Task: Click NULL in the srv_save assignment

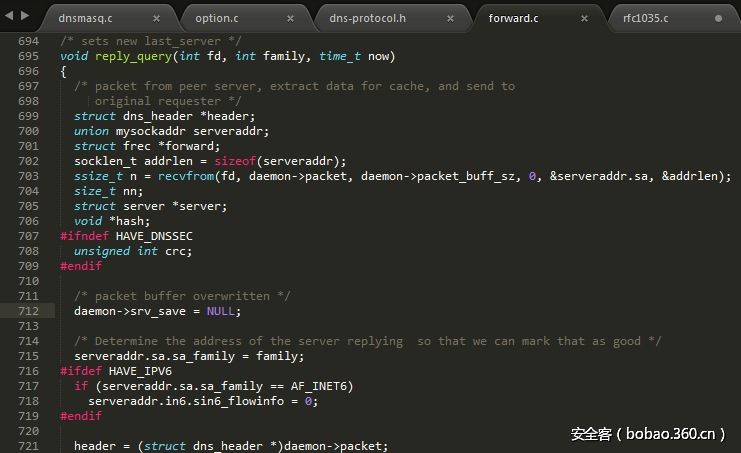Action: [x=221, y=311]
